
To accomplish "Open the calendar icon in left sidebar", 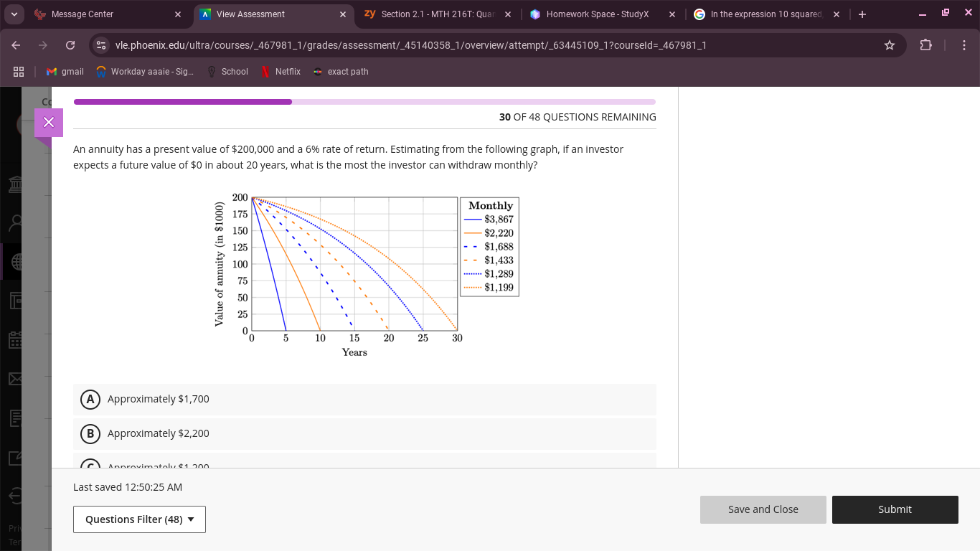I will click(x=14, y=339).
